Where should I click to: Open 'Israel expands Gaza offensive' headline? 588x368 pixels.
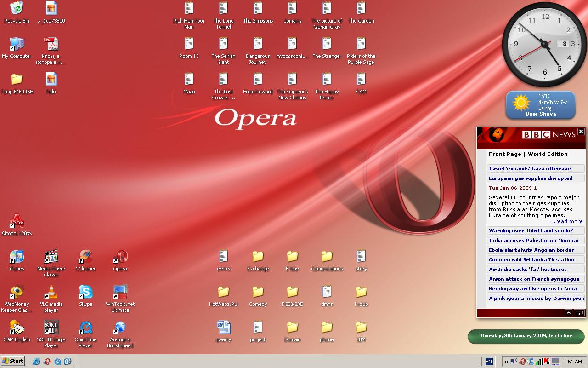(536, 168)
